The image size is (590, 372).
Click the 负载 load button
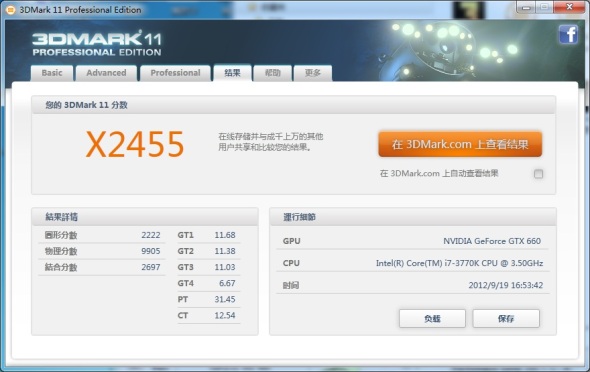[432, 319]
